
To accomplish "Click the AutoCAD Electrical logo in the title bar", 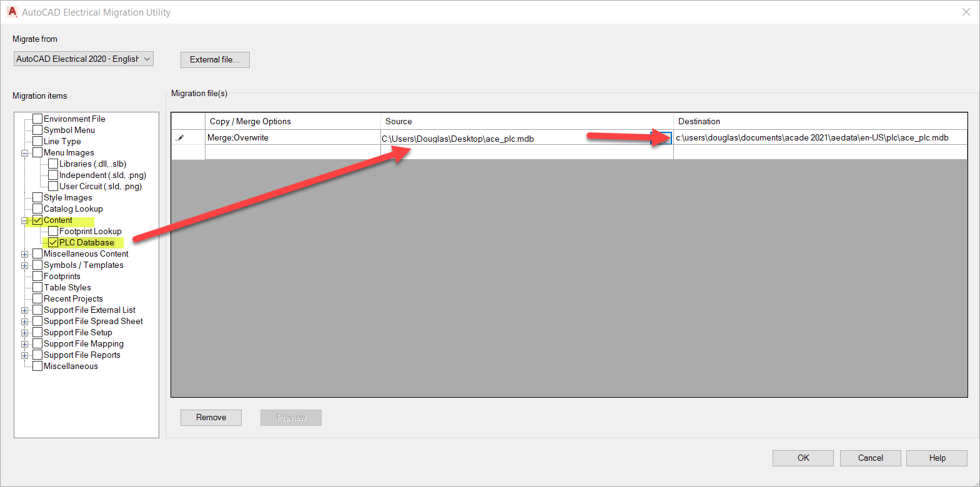I will coord(12,12).
